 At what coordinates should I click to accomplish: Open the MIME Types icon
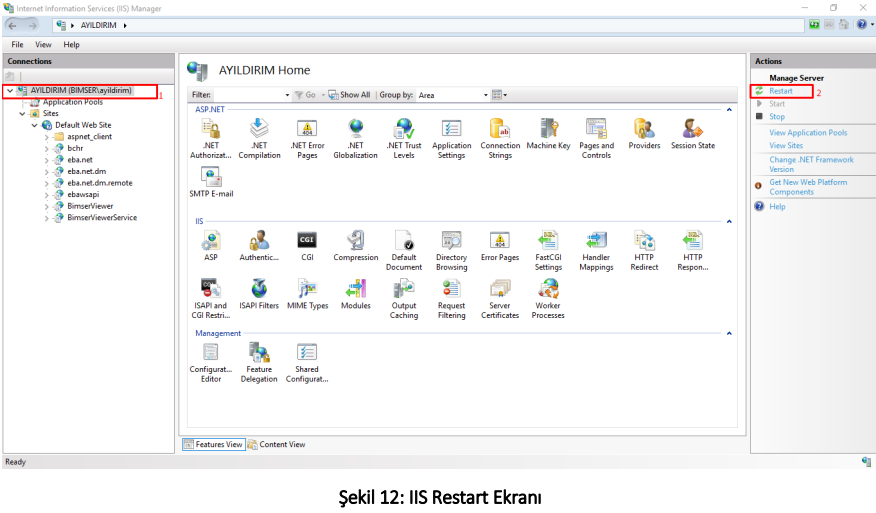(x=307, y=290)
